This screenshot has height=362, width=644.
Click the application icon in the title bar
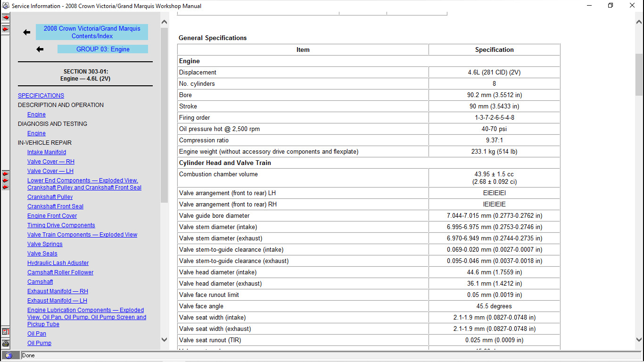[x=6, y=6]
